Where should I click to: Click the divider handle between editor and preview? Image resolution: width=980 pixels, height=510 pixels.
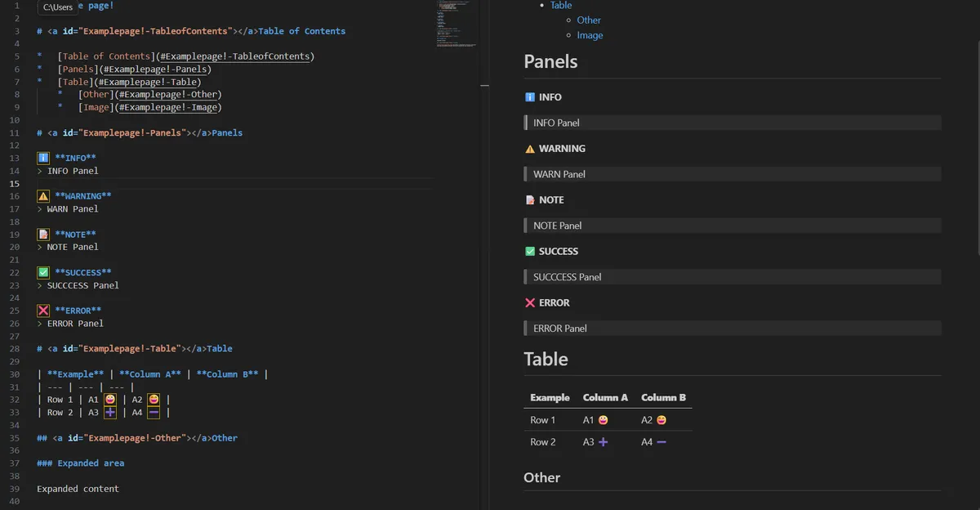coord(485,85)
